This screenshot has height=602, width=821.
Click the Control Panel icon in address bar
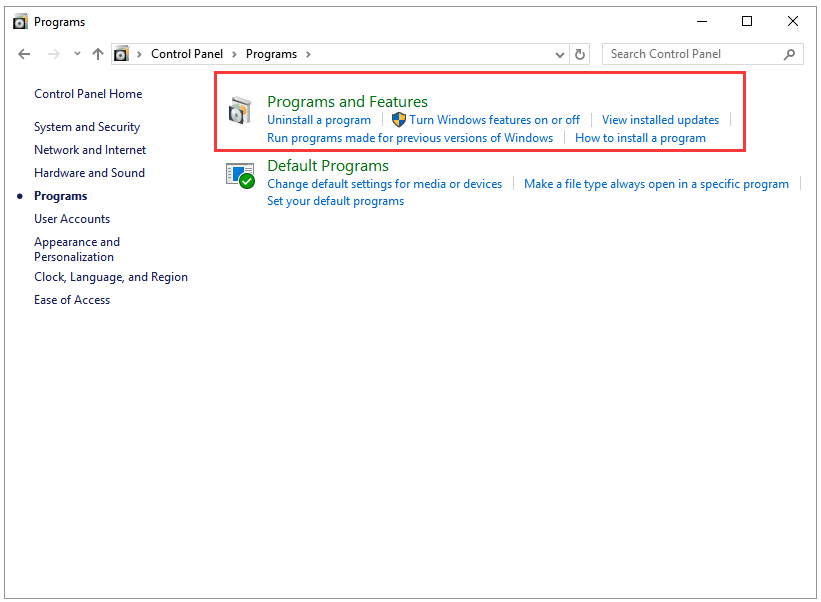point(121,54)
